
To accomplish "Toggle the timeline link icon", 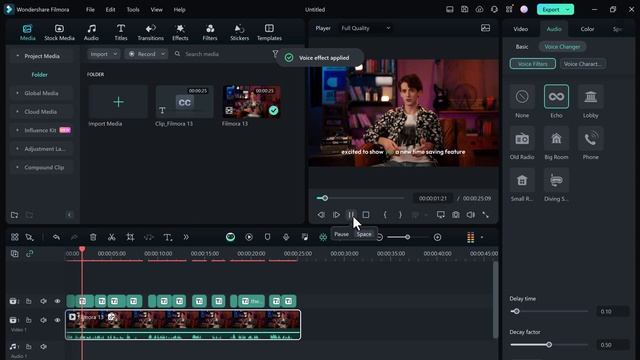I will [x=29, y=253].
